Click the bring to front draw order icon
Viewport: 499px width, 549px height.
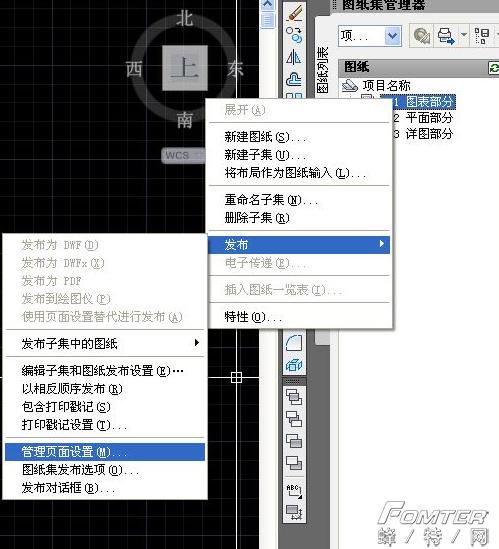(x=294, y=397)
